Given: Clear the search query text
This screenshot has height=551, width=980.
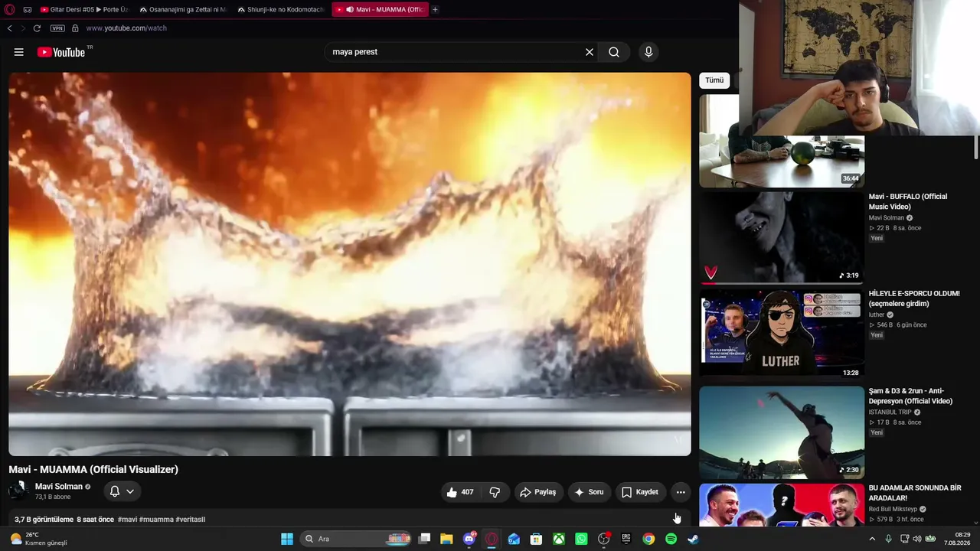Looking at the screenshot, I should (590, 52).
